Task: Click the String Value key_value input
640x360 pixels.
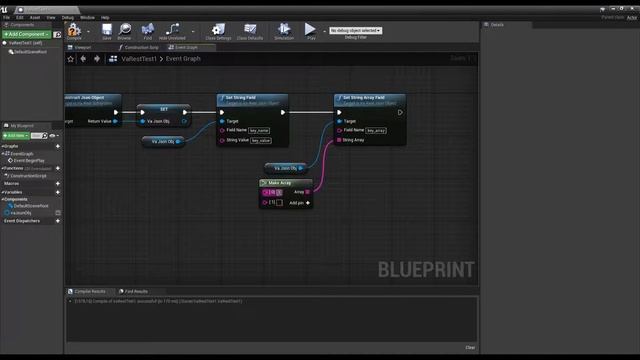Action: pos(261,140)
